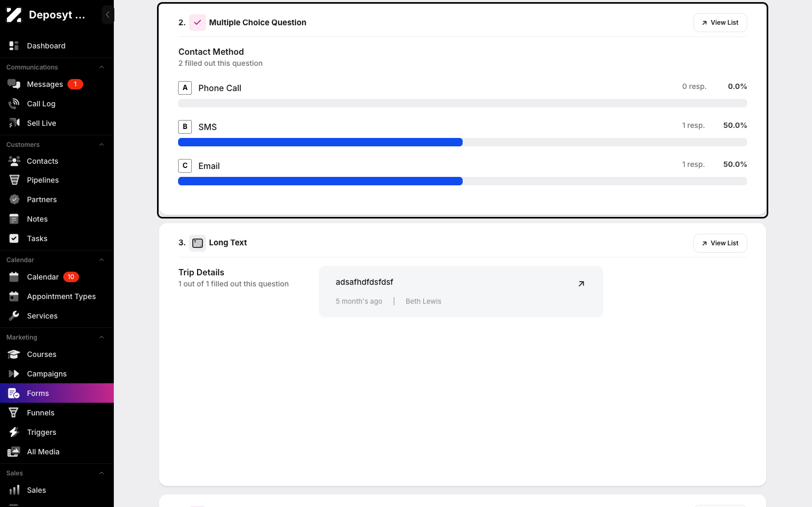Click the red Messages notification badge
This screenshot has height=507, width=812.
(x=75, y=84)
